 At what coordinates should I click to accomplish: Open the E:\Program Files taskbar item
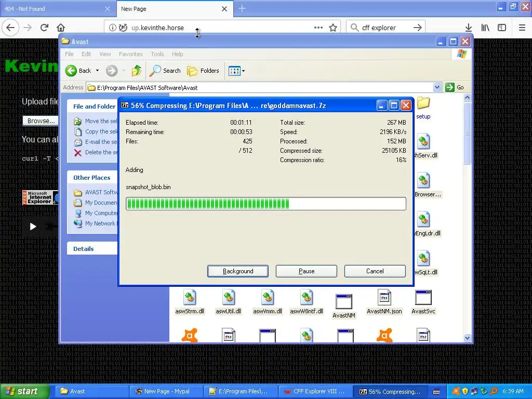click(x=241, y=391)
